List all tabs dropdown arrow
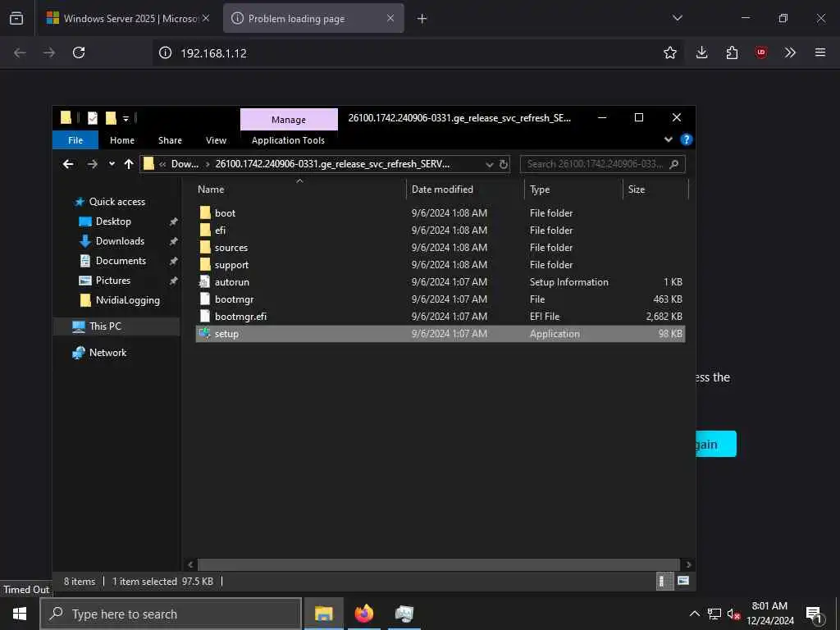This screenshot has height=630, width=840. click(677, 18)
